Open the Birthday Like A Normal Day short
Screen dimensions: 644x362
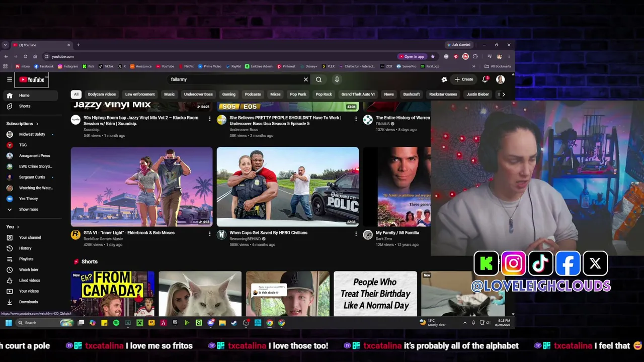click(x=375, y=294)
